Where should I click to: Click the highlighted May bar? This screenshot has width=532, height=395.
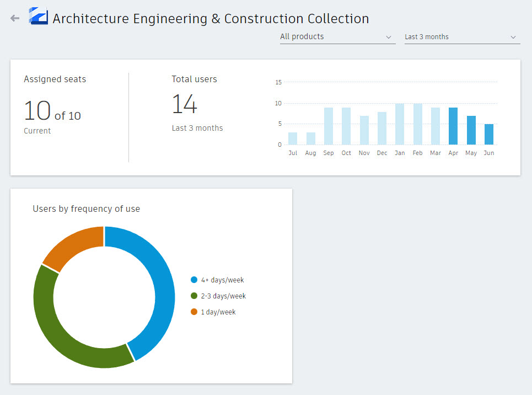471,130
